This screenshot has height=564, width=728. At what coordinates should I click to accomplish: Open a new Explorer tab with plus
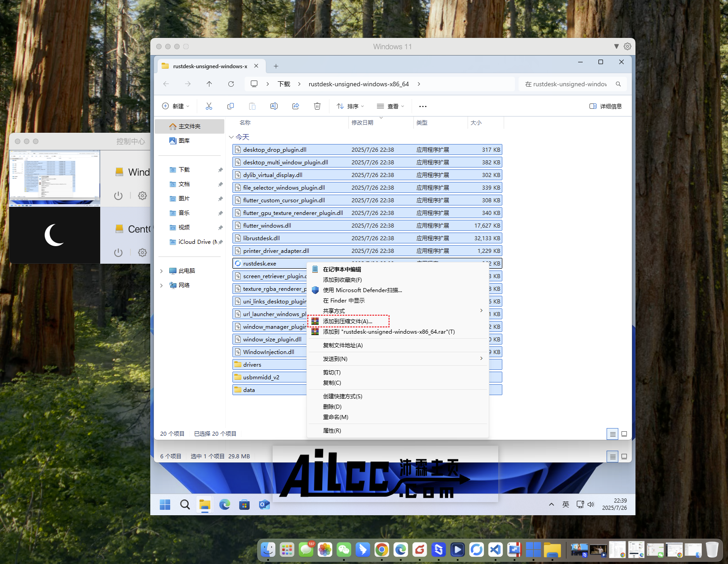pos(276,66)
